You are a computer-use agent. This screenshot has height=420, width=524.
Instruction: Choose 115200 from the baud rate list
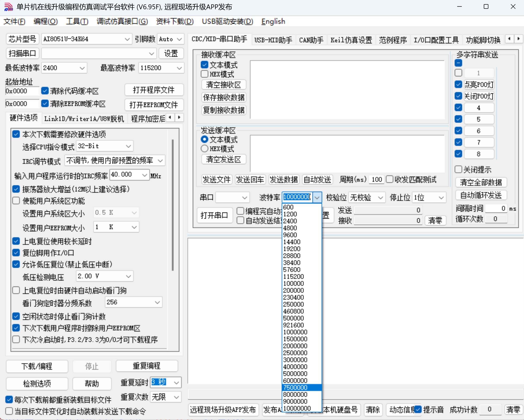click(x=302, y=276)
